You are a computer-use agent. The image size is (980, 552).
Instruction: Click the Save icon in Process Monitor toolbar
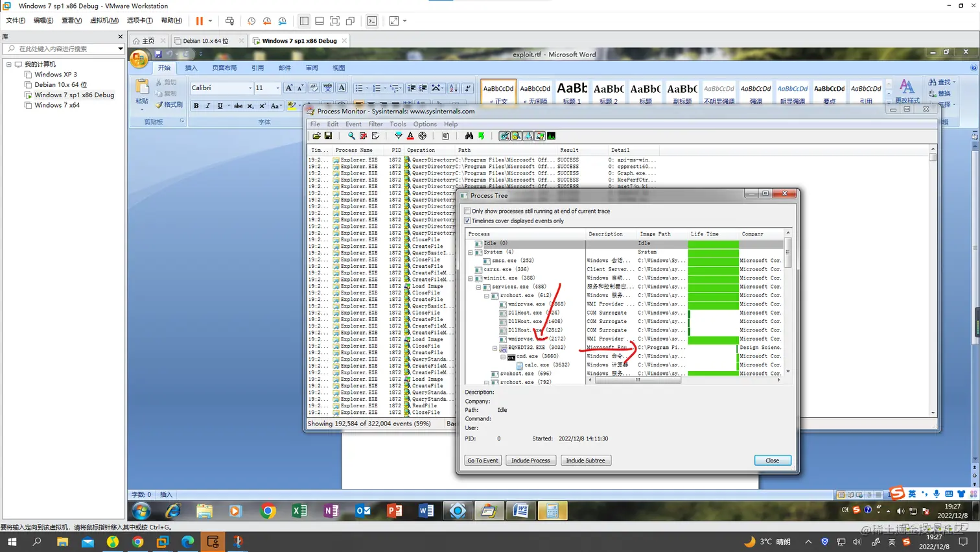[x=328, y=136]
